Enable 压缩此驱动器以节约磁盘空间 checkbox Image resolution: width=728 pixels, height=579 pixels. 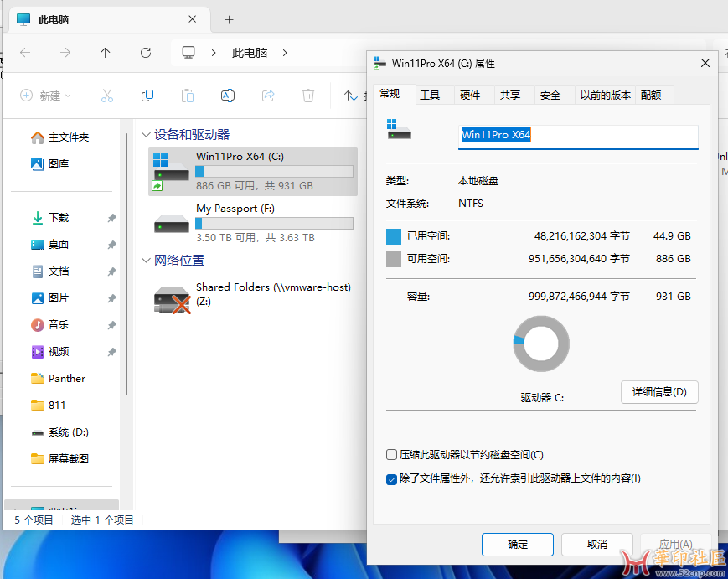click(391, 454)
